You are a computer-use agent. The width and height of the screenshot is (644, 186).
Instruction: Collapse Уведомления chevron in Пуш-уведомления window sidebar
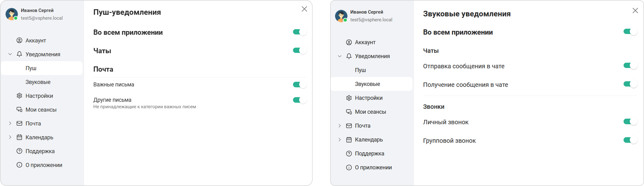click(x=10, y=54)
